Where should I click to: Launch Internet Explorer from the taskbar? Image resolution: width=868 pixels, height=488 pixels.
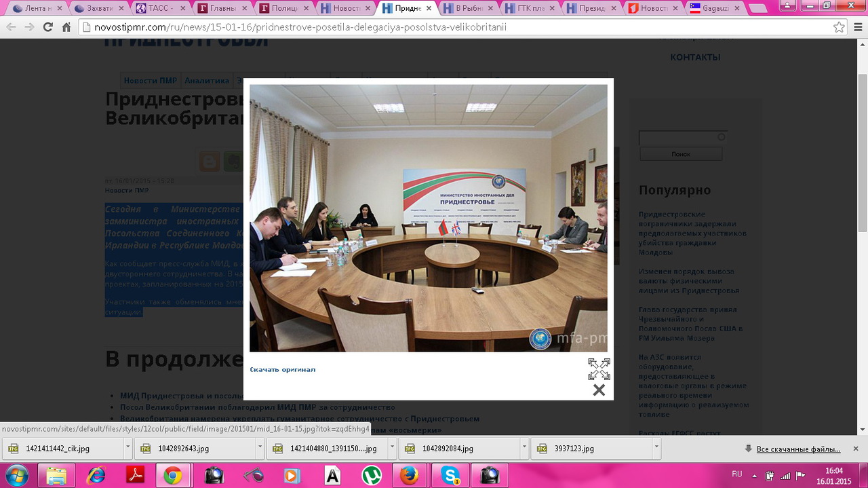[x=96, y=475]
